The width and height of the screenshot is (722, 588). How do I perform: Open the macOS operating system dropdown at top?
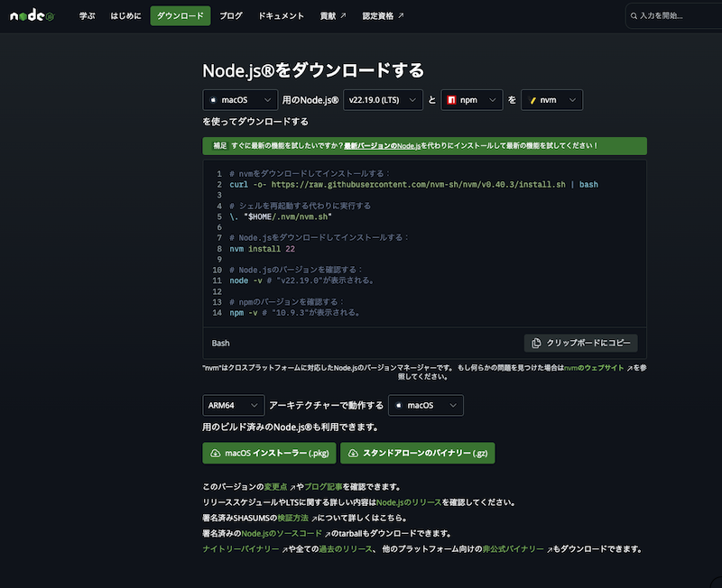pyautogui.click(x=240, y=100)
